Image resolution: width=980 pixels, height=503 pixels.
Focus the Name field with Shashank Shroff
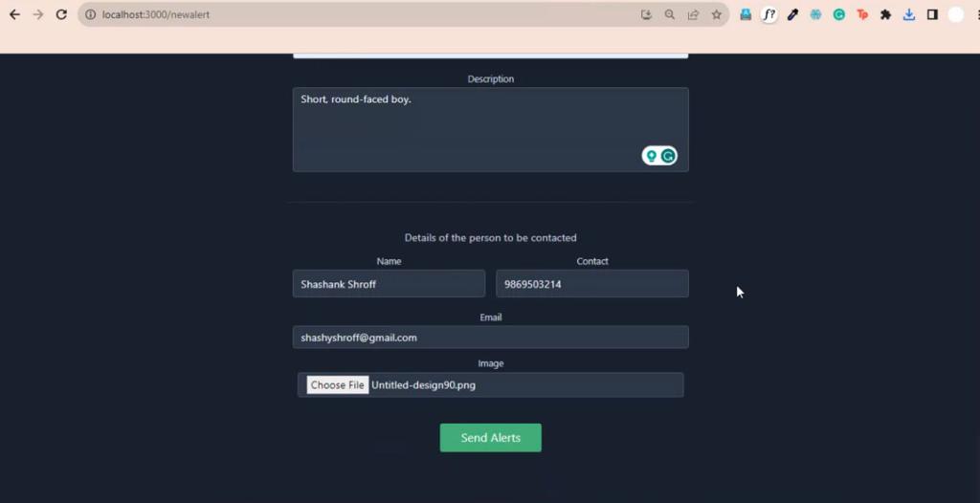389,284
